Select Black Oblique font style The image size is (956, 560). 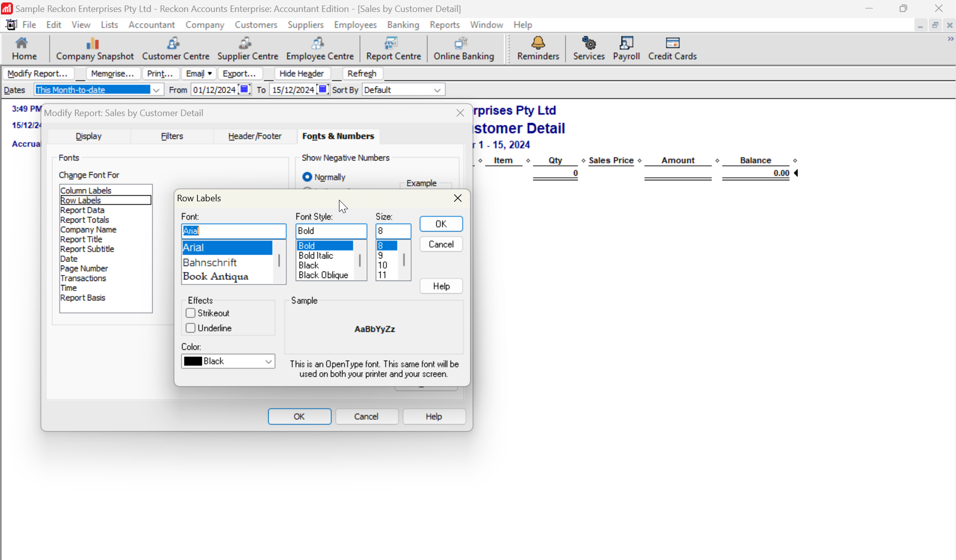tap(324, 275)
